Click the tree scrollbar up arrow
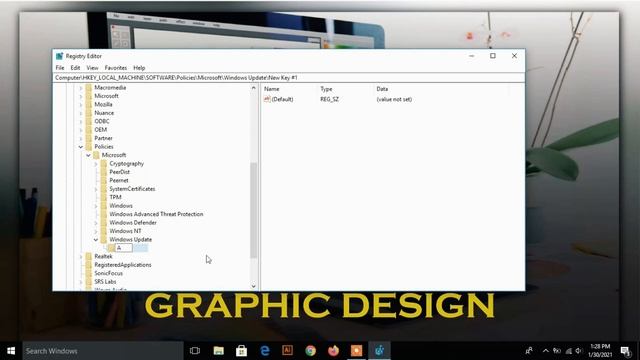640x360 pixels. tap(253, 88)
